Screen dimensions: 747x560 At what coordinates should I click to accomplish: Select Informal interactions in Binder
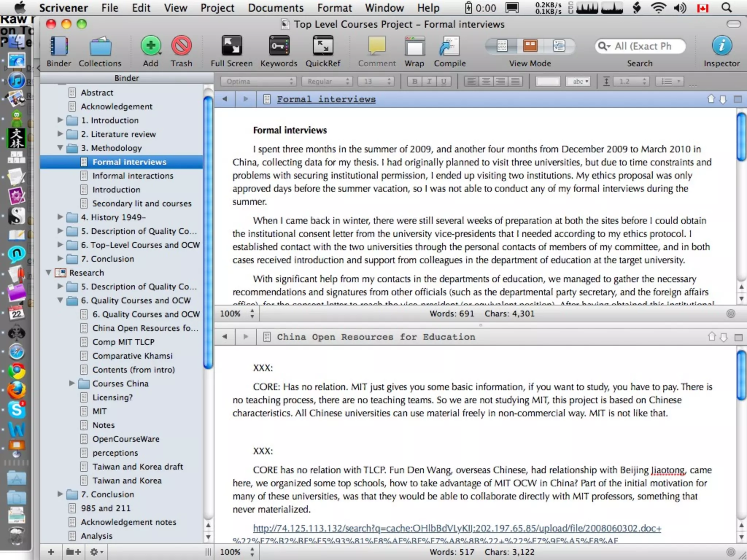pyautogui.click(x=133, y=176)
